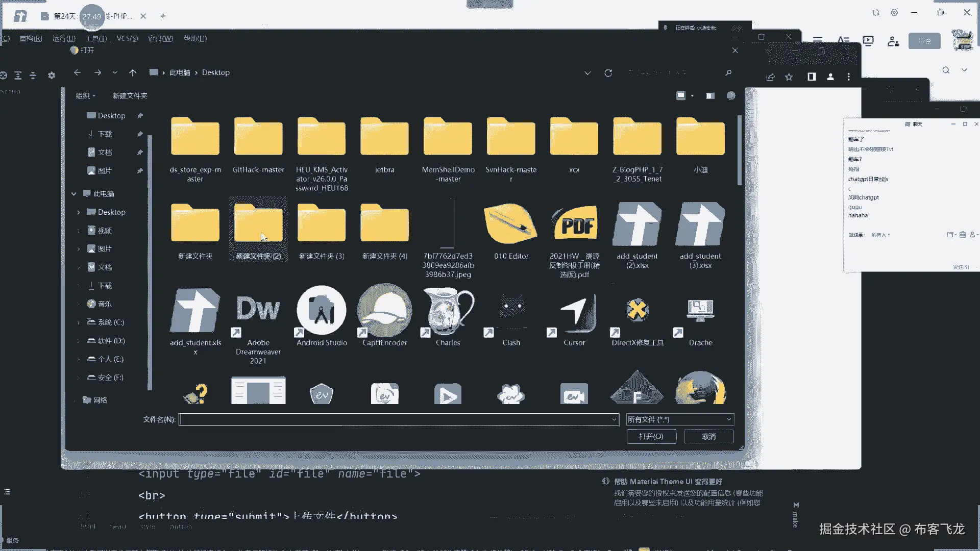This screenshot has height=551, width=980.
Task: Collapse the 此电脑 tree node
Action: tap(74, 194)
